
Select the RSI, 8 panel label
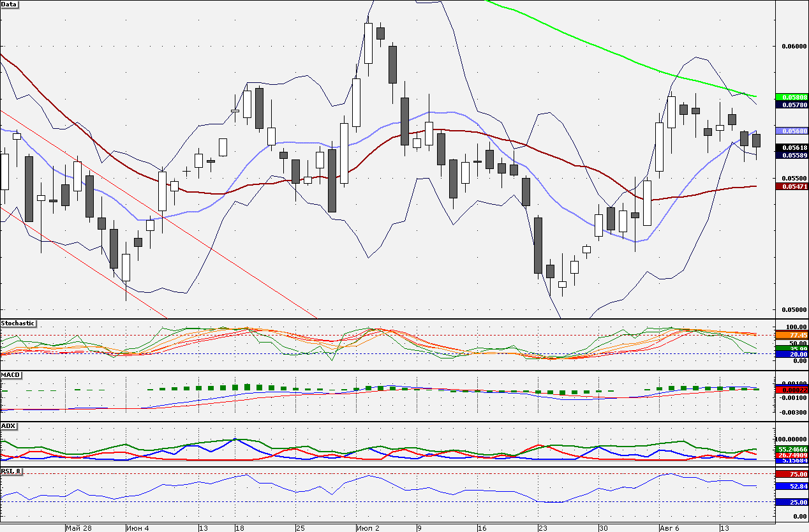(11, 471)
